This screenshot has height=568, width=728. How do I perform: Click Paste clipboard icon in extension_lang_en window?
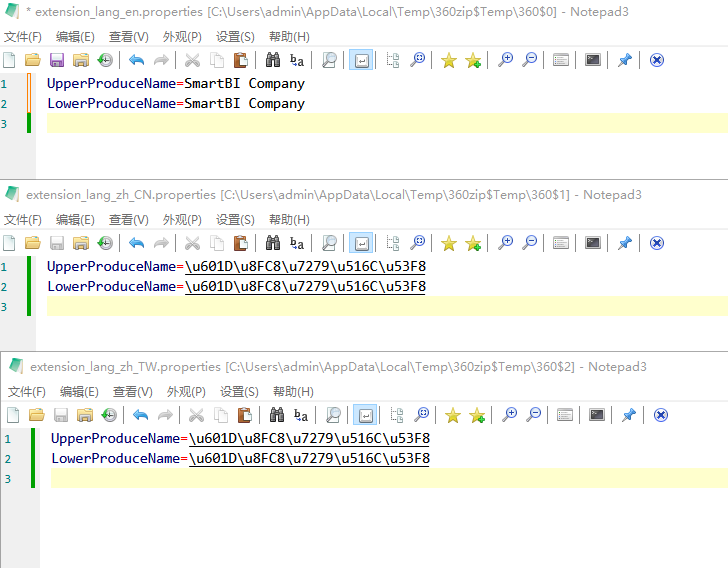pyautogui.click(x=240, y=60)
